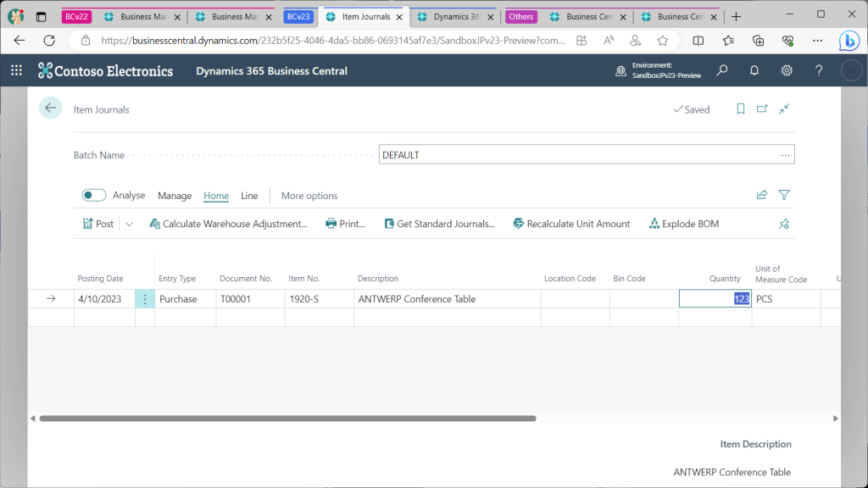Click the left scroll arrow of grid scrollbar
This screenshot has height=488, width=868.
(33, 419)
